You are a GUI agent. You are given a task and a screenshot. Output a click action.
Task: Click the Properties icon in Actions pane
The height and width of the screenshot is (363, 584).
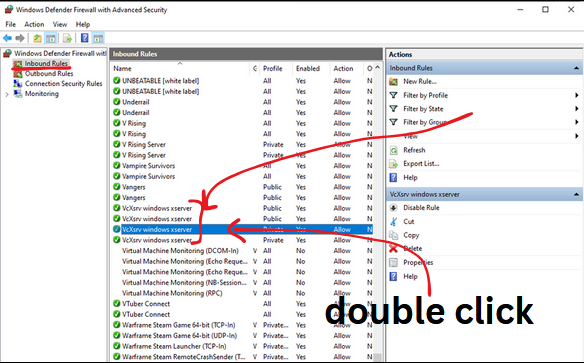(393, 262)
